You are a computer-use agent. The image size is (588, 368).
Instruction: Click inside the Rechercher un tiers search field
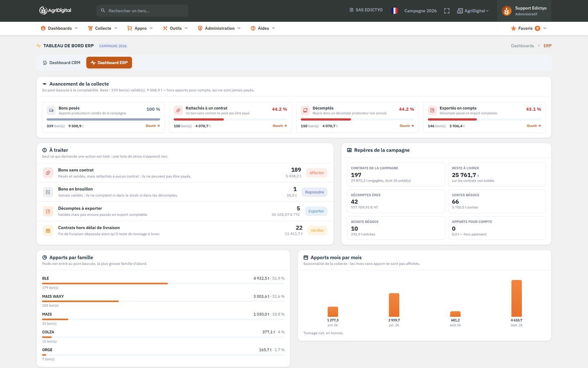click(x=143, y=11)
